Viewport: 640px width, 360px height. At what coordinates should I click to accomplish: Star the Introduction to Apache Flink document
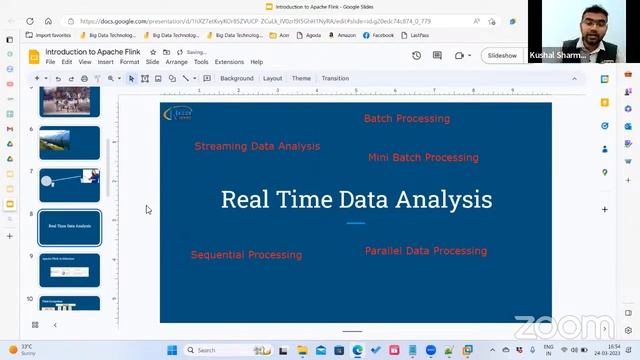(x=153, y=52)
